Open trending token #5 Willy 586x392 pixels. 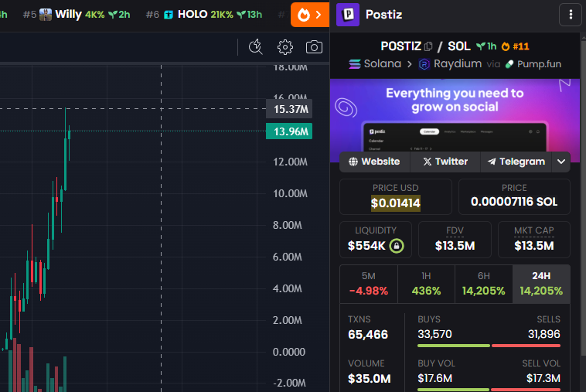pos(77,15)
